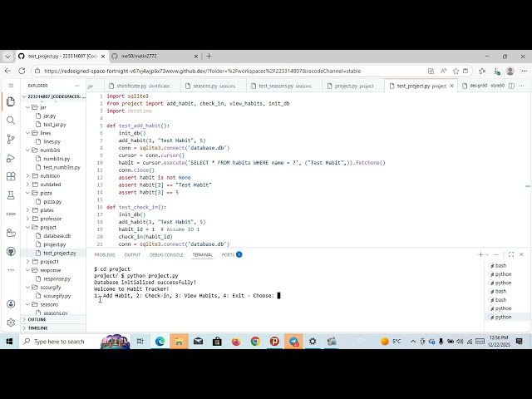Image resolution: width=532 pixels, height=399 pixels.
Task: Select the first bash terminal instance
Action: tap(500, 265)
